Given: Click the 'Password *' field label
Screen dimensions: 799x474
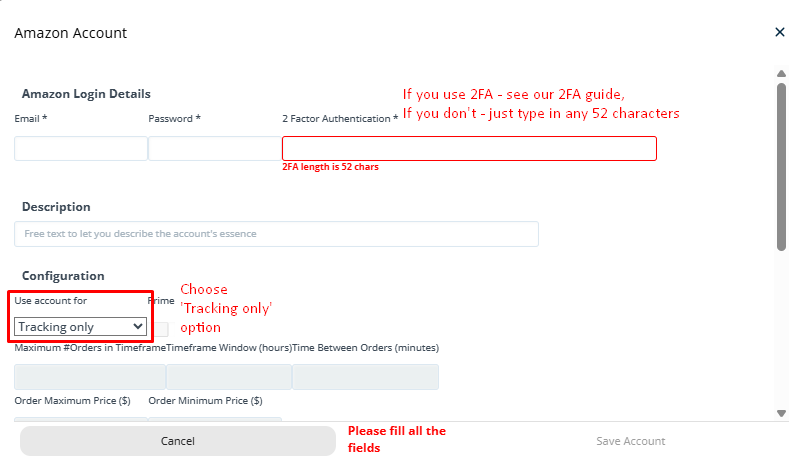Looking at the screenshot, I should coord(174,119).
